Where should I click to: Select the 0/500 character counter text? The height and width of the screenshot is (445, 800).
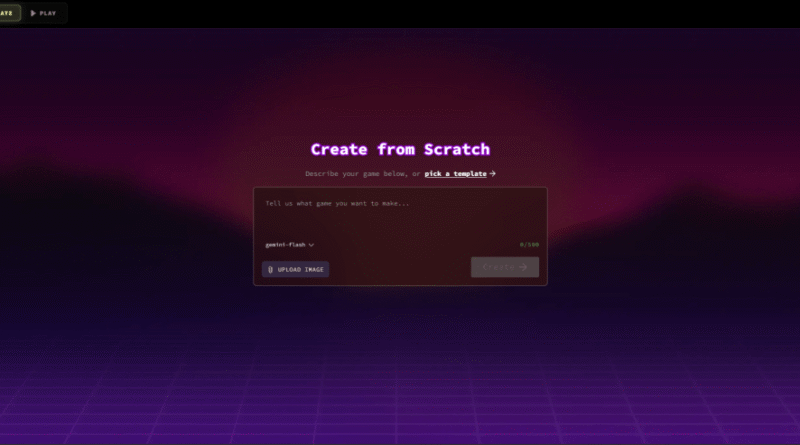coord(529,245)
